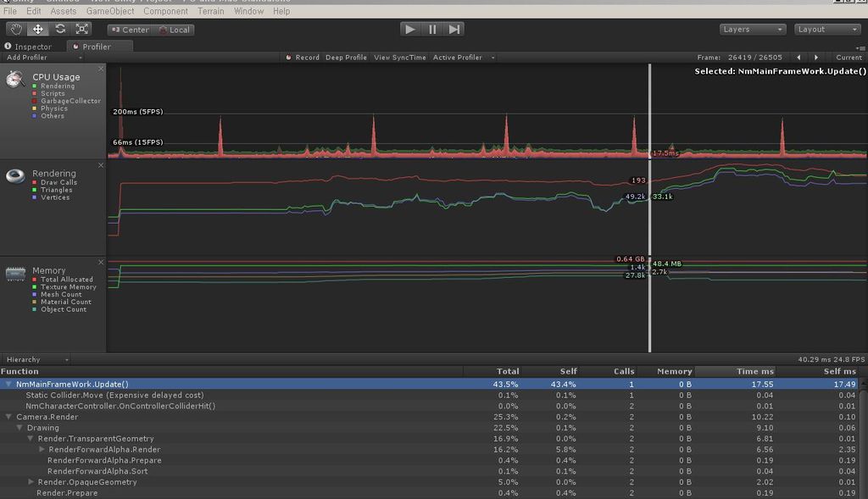Open the Layers dropdown
868x499 pixels.
click(752, 30)
